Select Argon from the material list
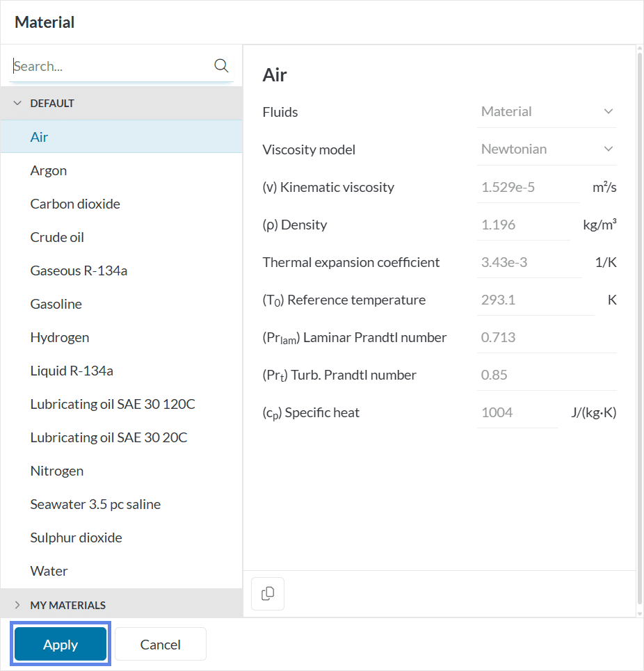The height and width of the screenshot is (671, 644). (x=49, y=170)
